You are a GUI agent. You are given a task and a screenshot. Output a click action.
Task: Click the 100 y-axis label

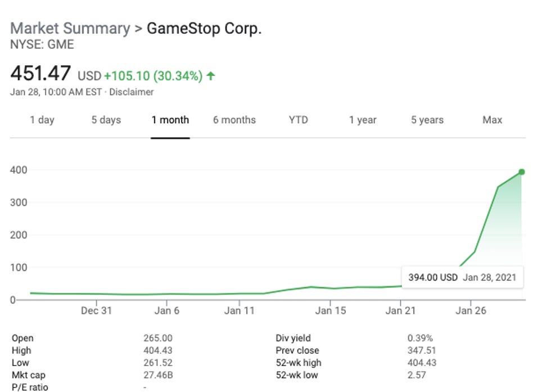click(19, 268)
